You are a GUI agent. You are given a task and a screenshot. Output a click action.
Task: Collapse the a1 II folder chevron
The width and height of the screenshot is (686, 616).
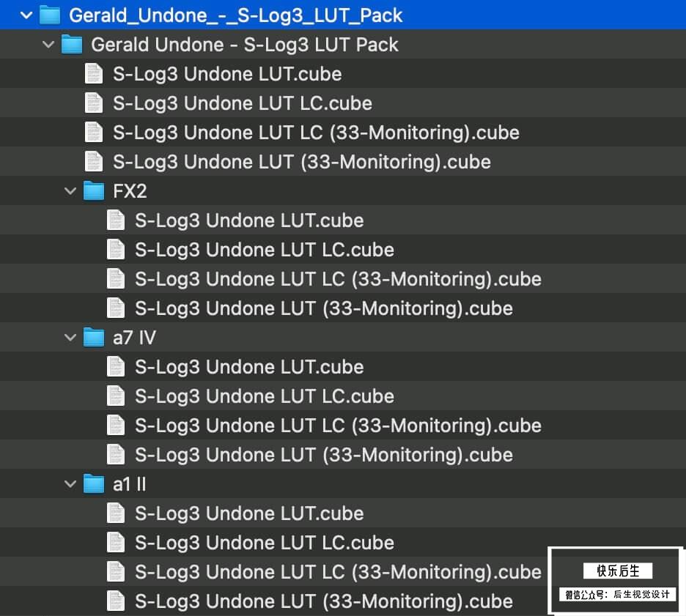(70, 484)
